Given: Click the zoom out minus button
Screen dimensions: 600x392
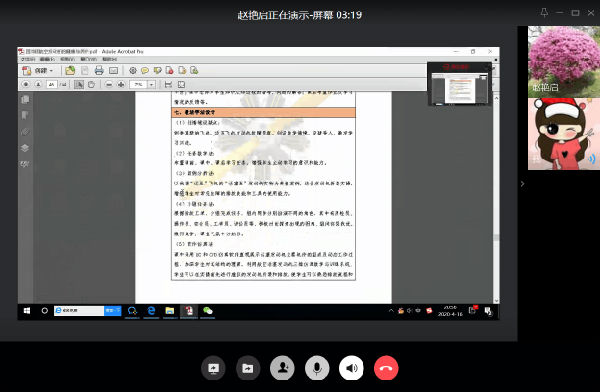Looking at the screenshot, I should (109, 84).
